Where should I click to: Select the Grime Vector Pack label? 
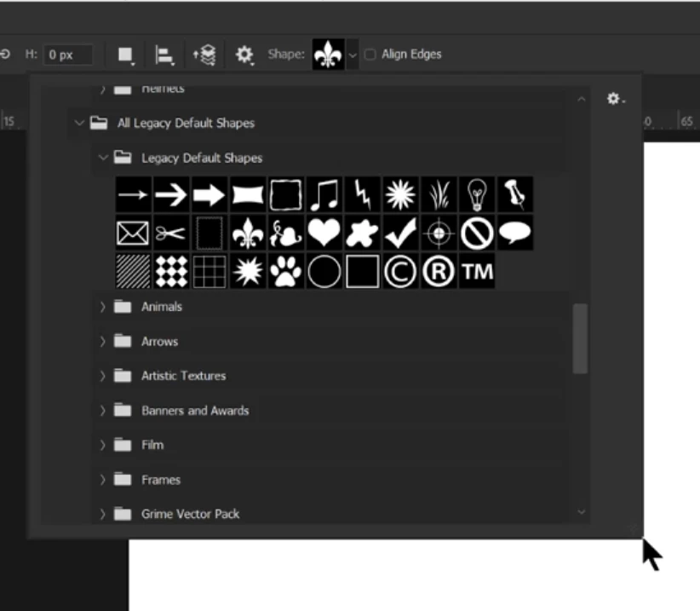(x=190, y=514)
